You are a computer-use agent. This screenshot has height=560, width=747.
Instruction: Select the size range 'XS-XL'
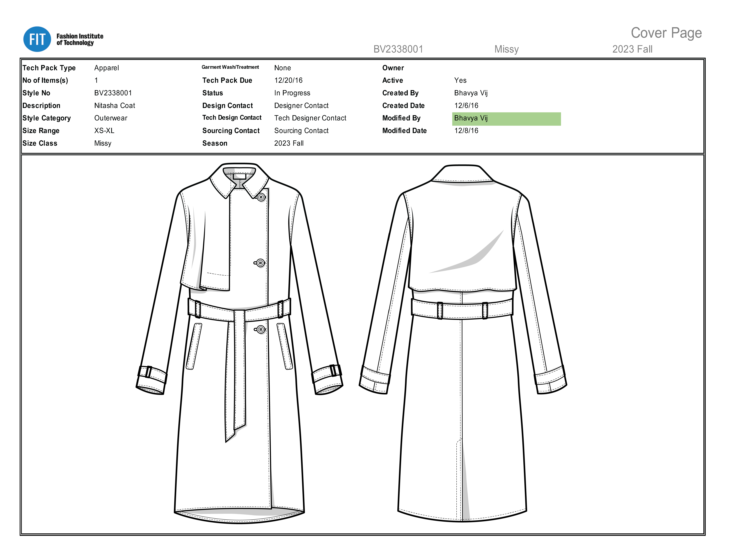(x=104, y=131)
